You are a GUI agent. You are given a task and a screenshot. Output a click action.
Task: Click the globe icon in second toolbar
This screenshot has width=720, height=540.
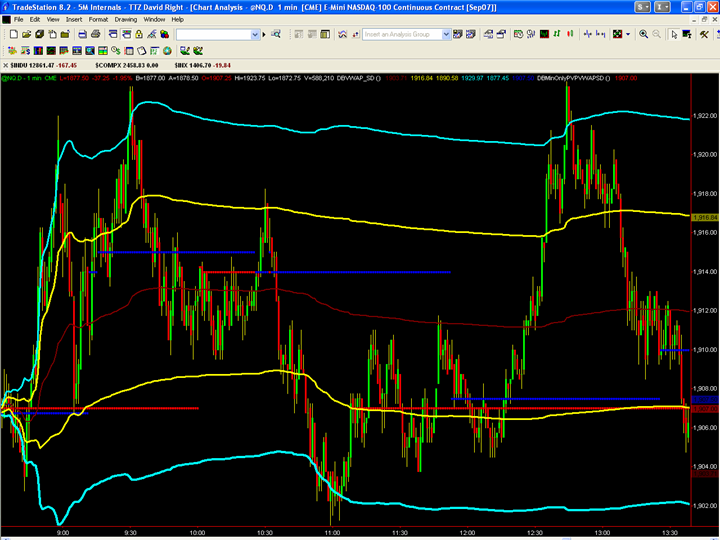coord(167,51)
